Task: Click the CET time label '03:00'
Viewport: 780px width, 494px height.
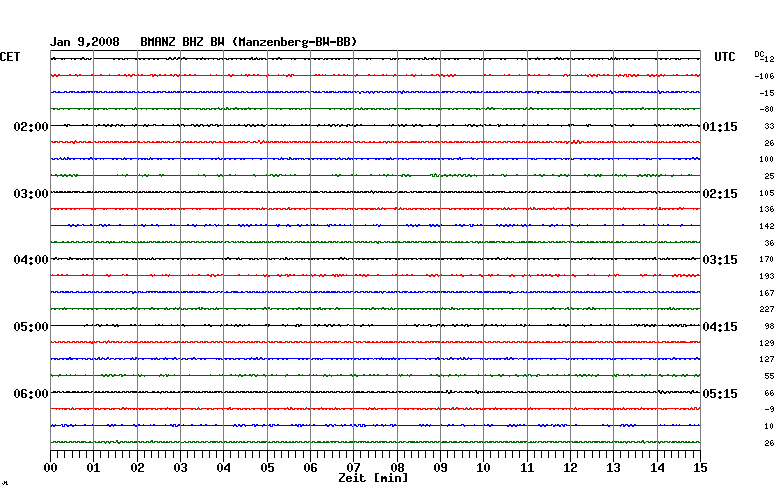Action: pyautogui.click(x=31, y=194)
